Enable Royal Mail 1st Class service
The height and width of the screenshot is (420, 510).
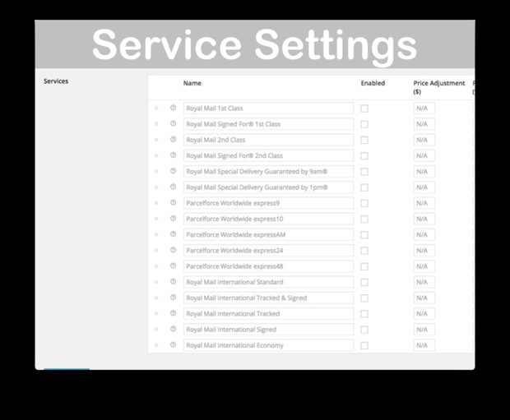pos(364,108)
